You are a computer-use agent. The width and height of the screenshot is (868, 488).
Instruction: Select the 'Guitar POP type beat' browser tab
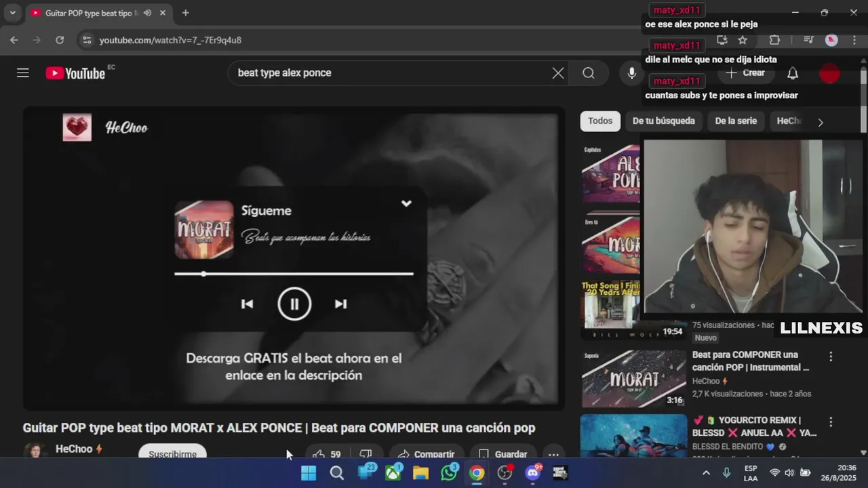point(90,13)
